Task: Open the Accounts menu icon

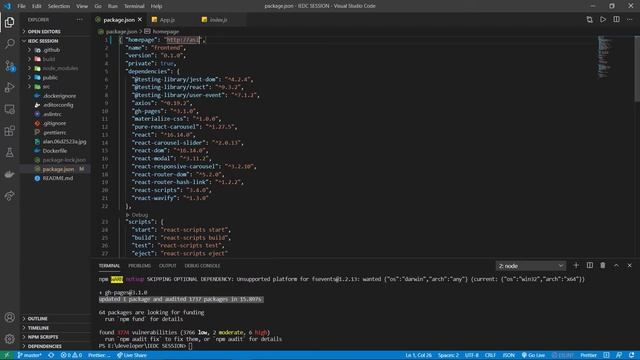Action: pos(9,317)
